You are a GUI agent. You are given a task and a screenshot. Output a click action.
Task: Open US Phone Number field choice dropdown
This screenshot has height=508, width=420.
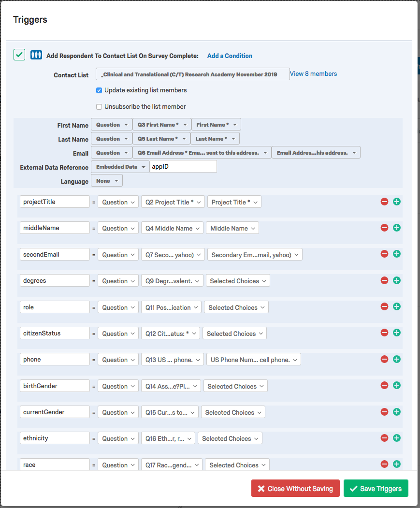click(254, 360)
